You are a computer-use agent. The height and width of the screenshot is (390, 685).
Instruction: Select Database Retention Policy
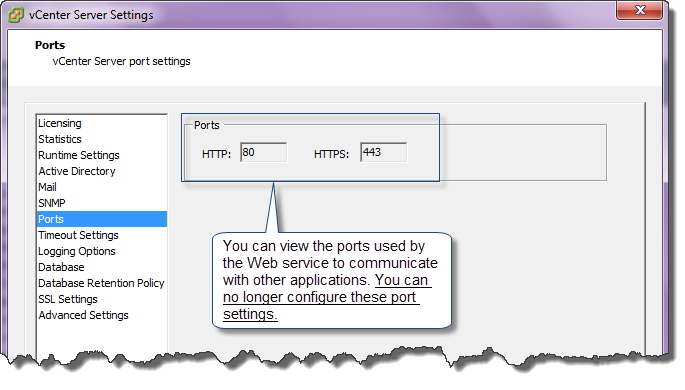coord(102,283)
